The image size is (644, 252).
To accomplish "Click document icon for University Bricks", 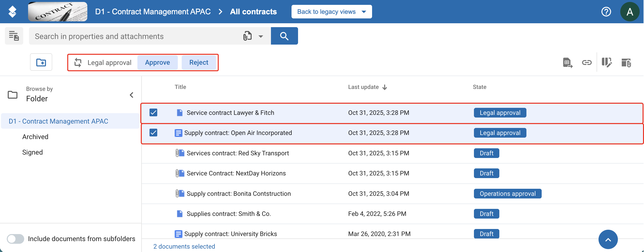I will pyautogui.click(x=178, y=234).
